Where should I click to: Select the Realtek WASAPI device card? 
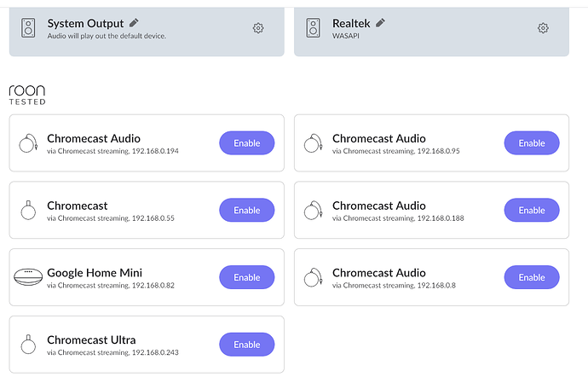pos(431,32)
